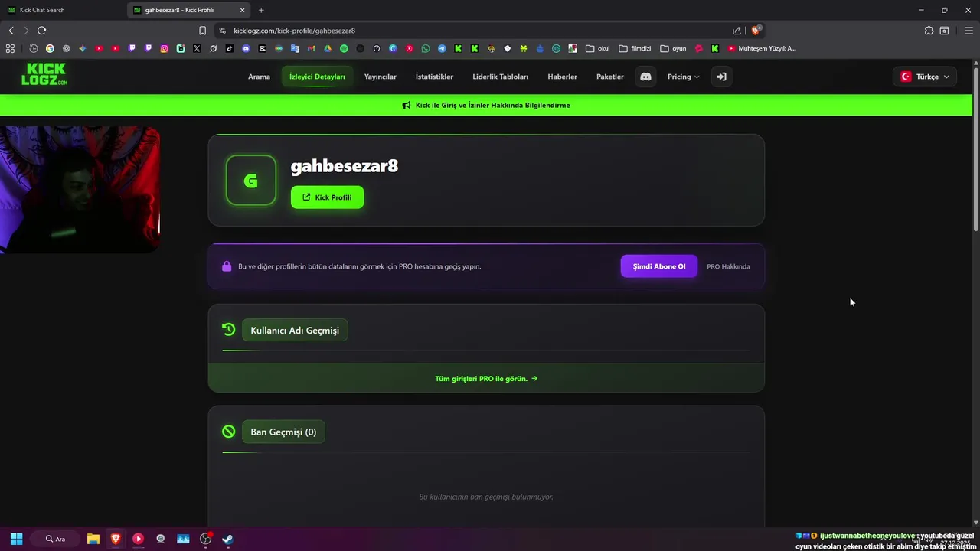Open the filmdizi bookmarks folder
Image resolution: width=980 pixels, height=551 pixels.
(x=635, y=48)
